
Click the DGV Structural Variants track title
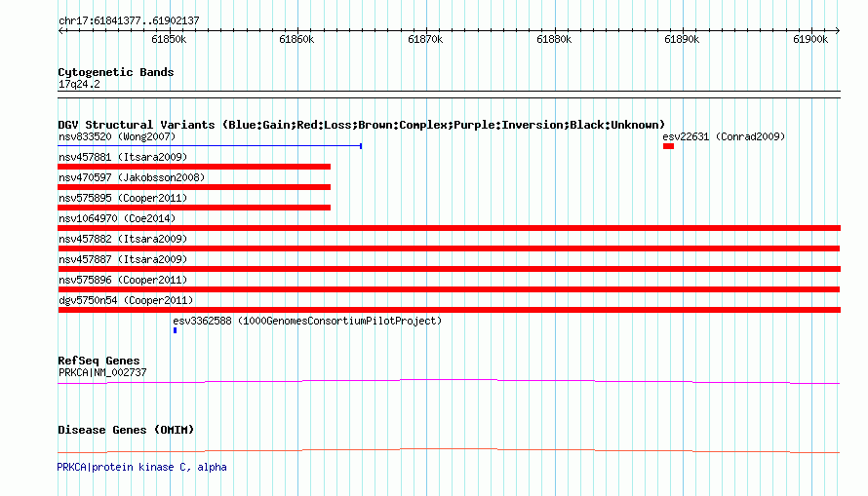click(362, 125)
